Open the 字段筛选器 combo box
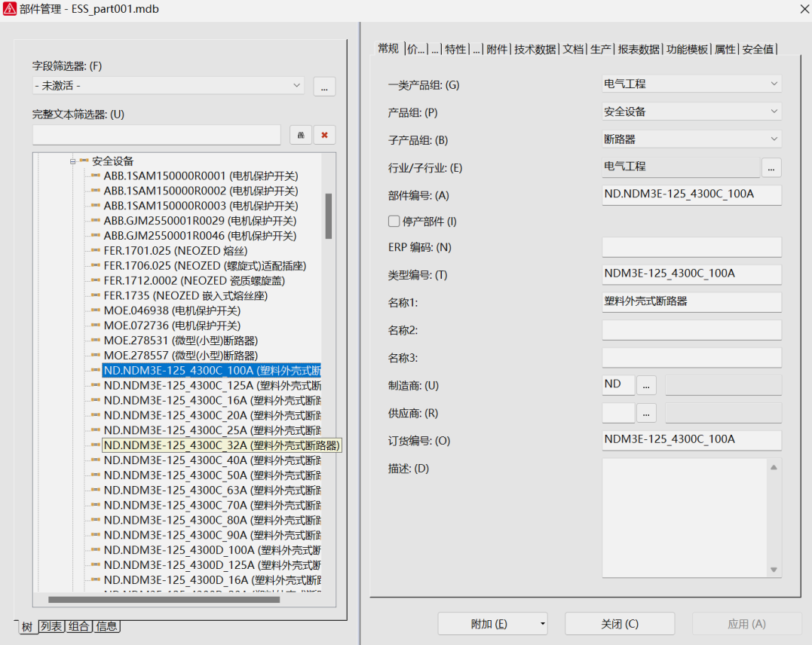This screenshot has width=812, height=645. tap(167, 86)
